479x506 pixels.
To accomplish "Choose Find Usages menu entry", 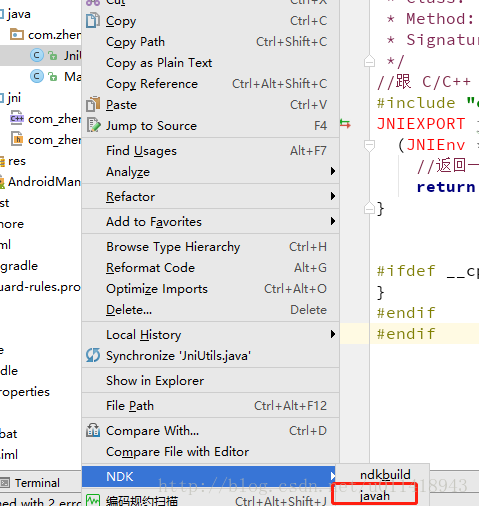I will pyautogui.click(x=211, y=151).
